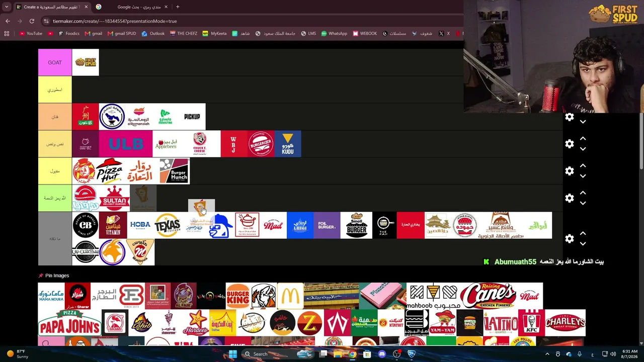Select the gray ما ذقته tier label

point(55,239)
